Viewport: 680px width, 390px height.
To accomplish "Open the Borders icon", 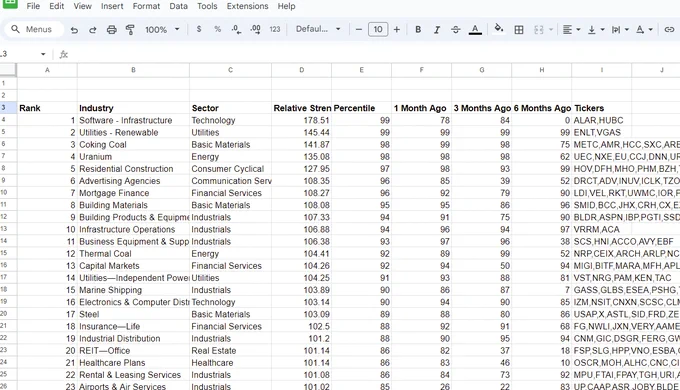I will pyautogui.click(x=519, y=29).
